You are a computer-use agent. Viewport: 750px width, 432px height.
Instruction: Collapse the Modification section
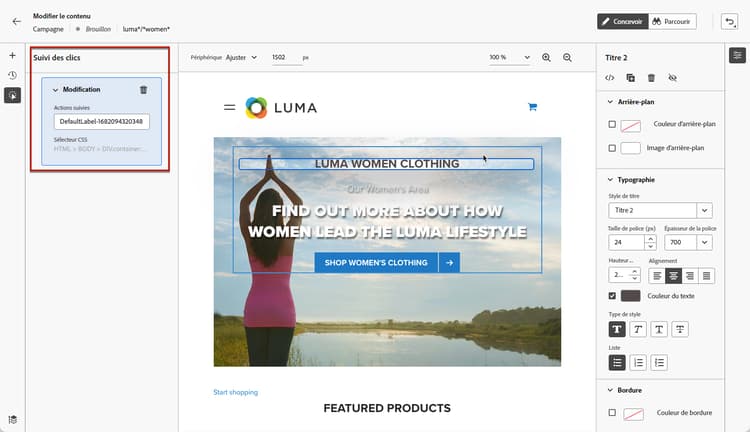(x=55, y=90)
